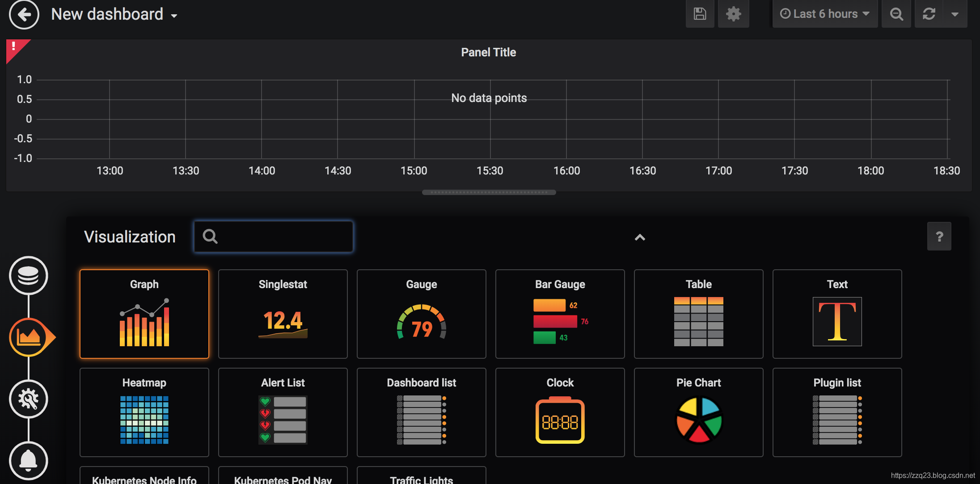Click the Panel Title header
The height and width of the screenshot is (484, 980).
coord(489,52)
